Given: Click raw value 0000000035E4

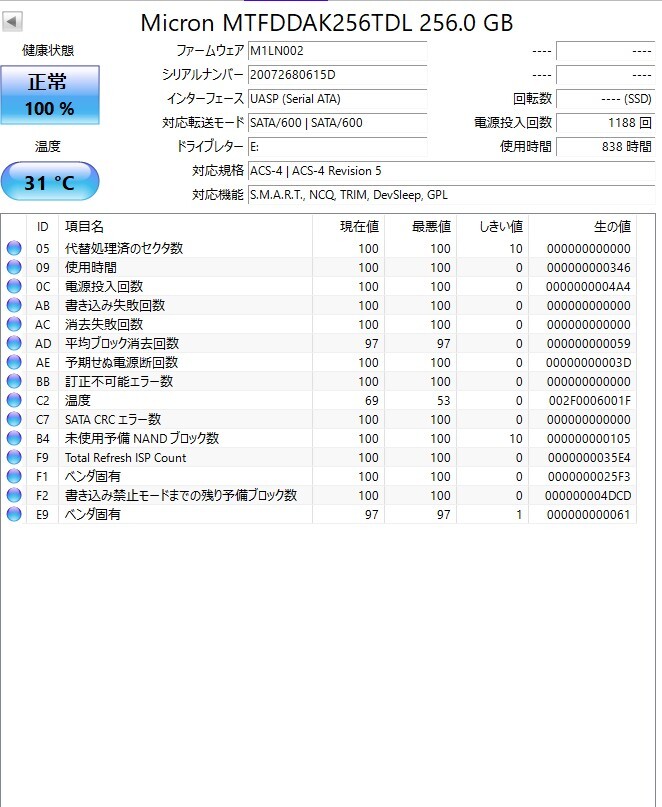Looking at the screenshot, I should click(589, 458).
